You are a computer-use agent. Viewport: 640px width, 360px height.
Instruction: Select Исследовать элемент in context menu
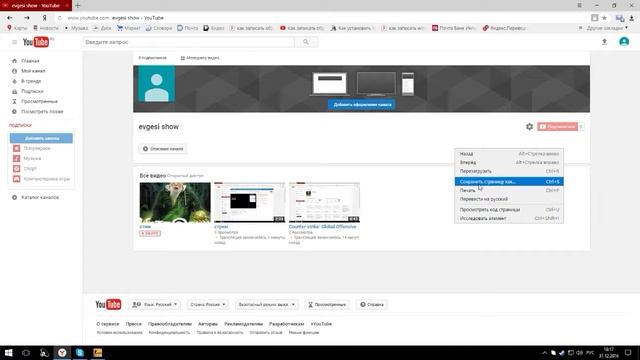(x=509, y=218)
